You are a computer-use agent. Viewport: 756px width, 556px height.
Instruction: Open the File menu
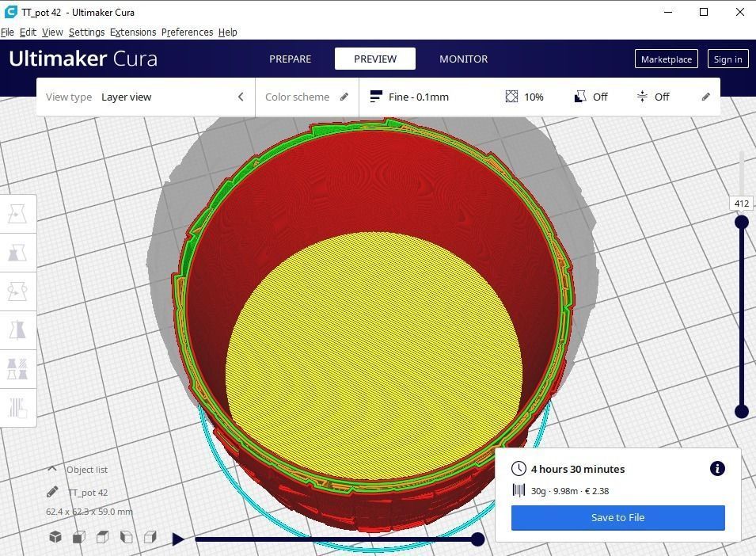pos(7,32)
